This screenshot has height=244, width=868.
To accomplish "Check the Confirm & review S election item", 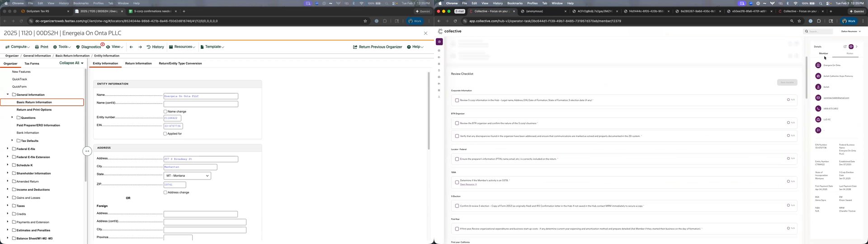I will (x=457, y=206).
